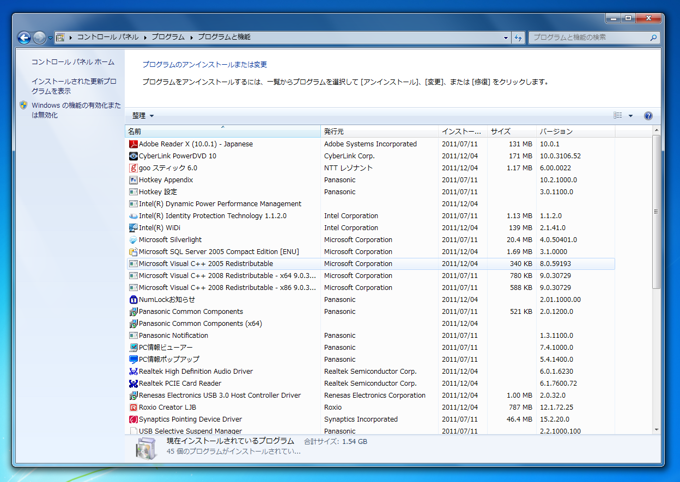Screen dimensions: 680x482
Task: Click the vertical scrollbar thumb
Action: (x=656, y=212)
